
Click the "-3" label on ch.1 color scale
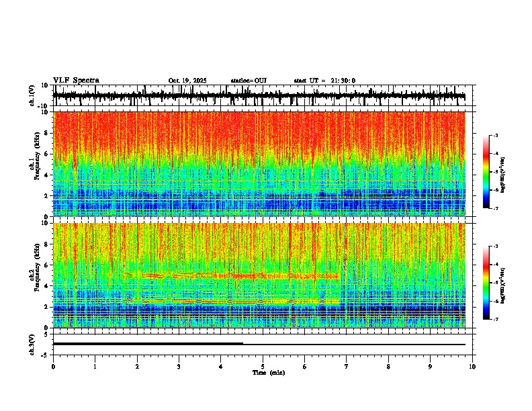click(495, 135)
